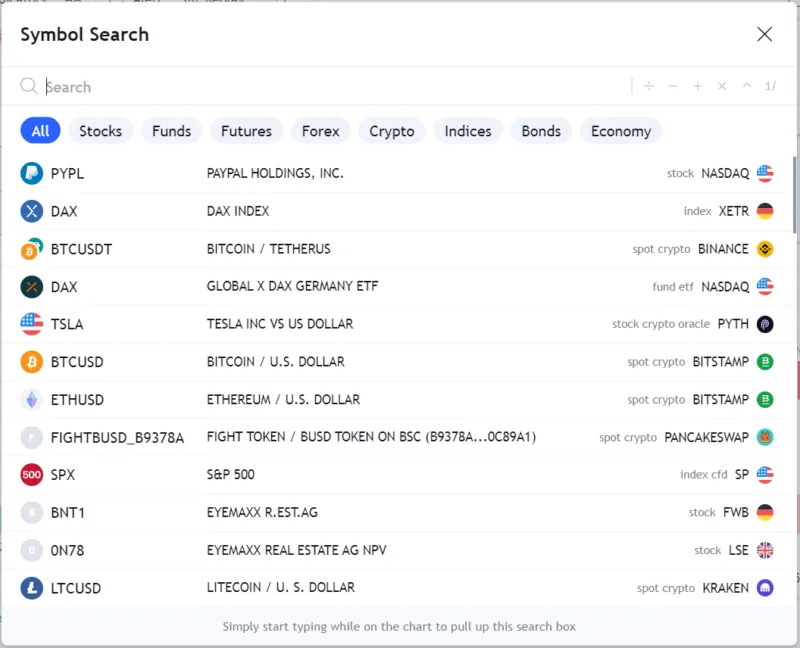Image resolution: width=800 pixels, height=648 pixels.
Task: Filter results by Futures
Action: coord(246,131)
